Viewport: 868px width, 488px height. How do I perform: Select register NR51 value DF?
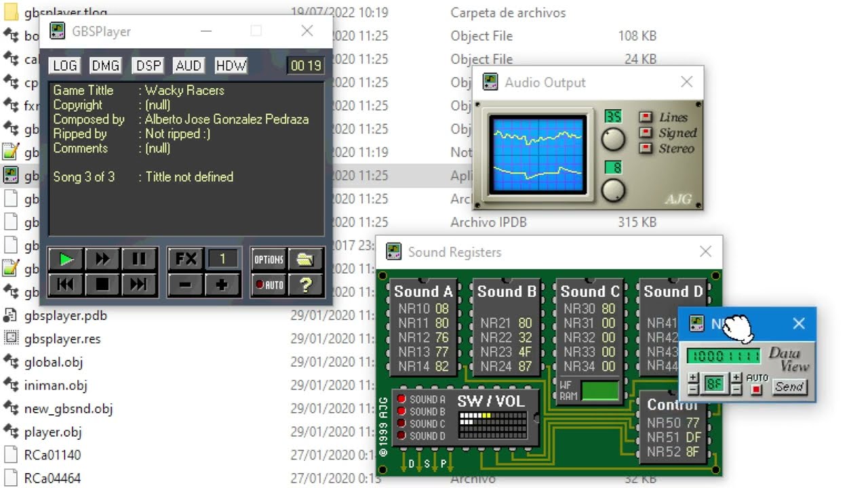point(673,437)
